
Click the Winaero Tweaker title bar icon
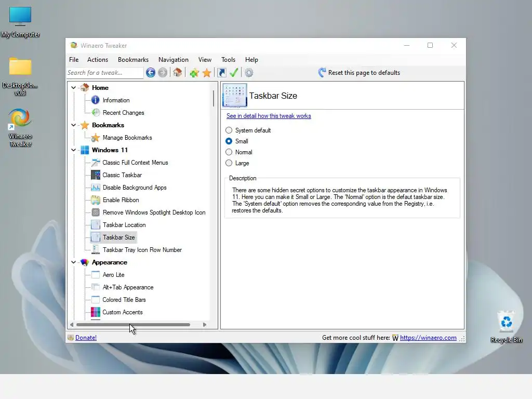pos(74,45)
